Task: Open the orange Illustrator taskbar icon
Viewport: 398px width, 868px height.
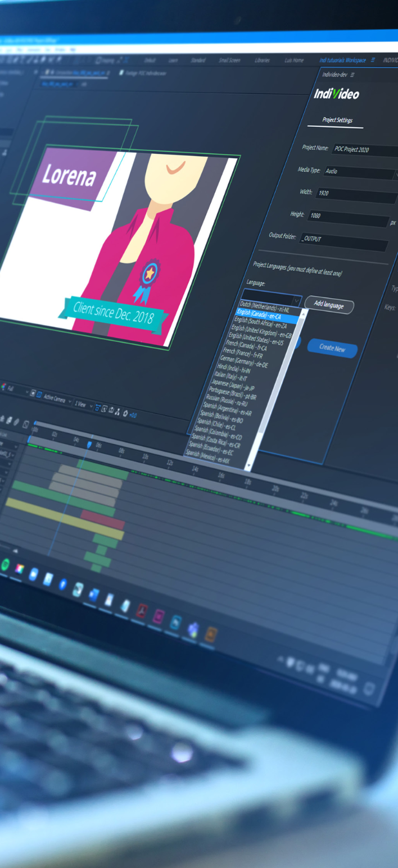Action: (x=211, y=634)
